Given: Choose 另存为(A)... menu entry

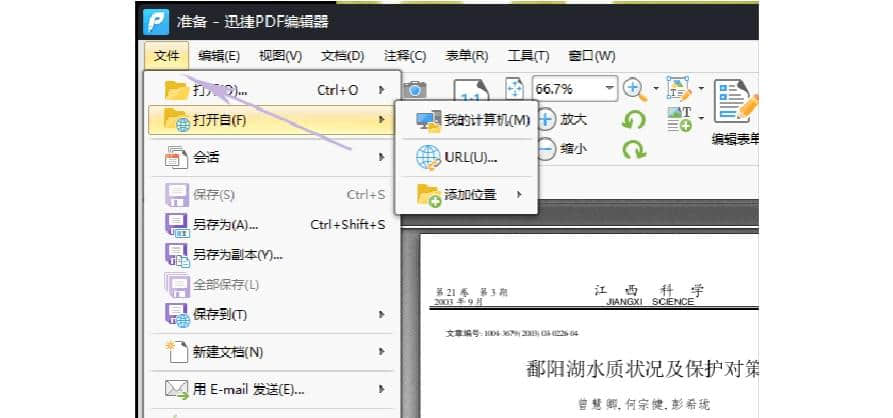Looking at the screenshot, I should [271, 224].
